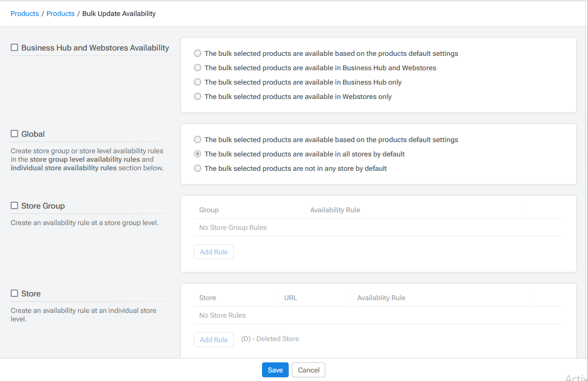This screenshot has width=588, height=381.
Task: Open the first Products breadcrumb link
Action: [24, 13]
